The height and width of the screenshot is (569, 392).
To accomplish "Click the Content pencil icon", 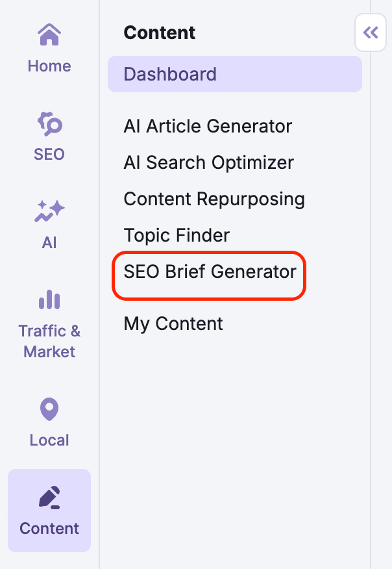I will 49,498.
